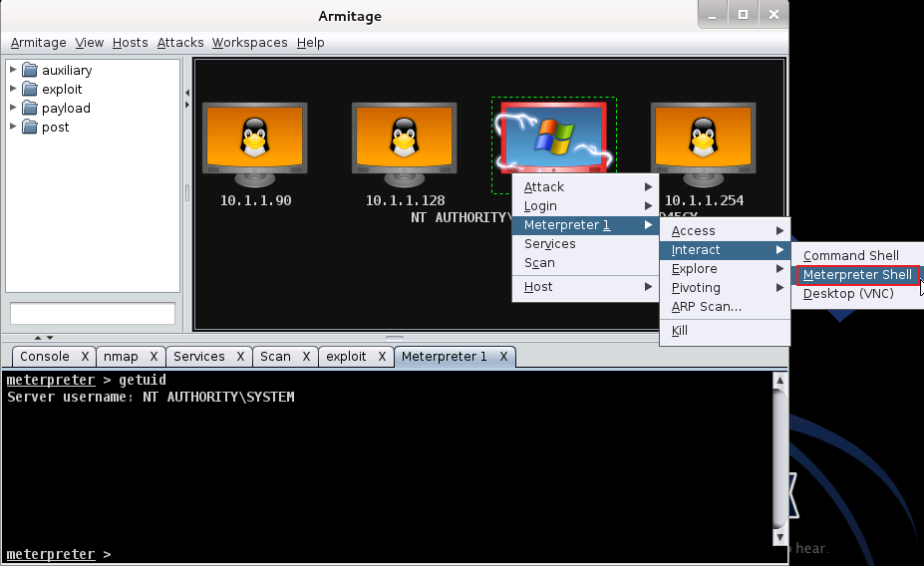Open the Attacks menu
This screenshot has width=924, height=566.
[x=180, y=43]
